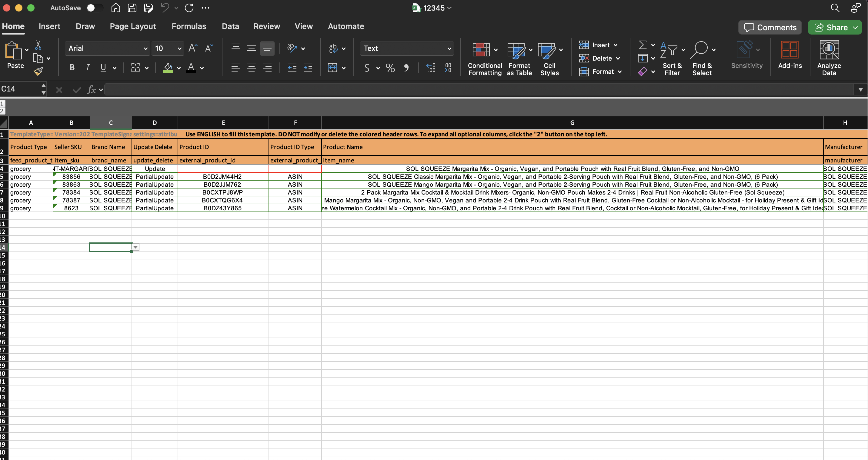Click the Orientation text angle icon
The width and height of the screenshot is (868, 460).
292,48
